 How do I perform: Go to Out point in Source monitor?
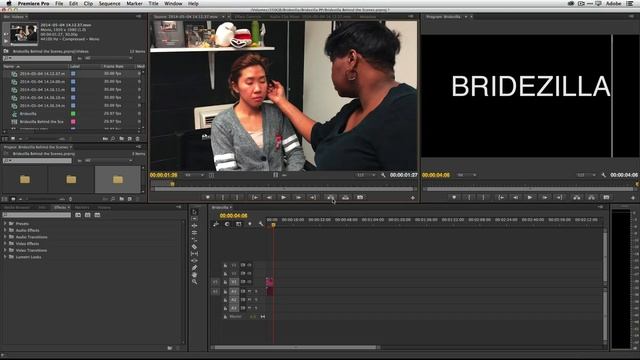click(x=313, y=197)
